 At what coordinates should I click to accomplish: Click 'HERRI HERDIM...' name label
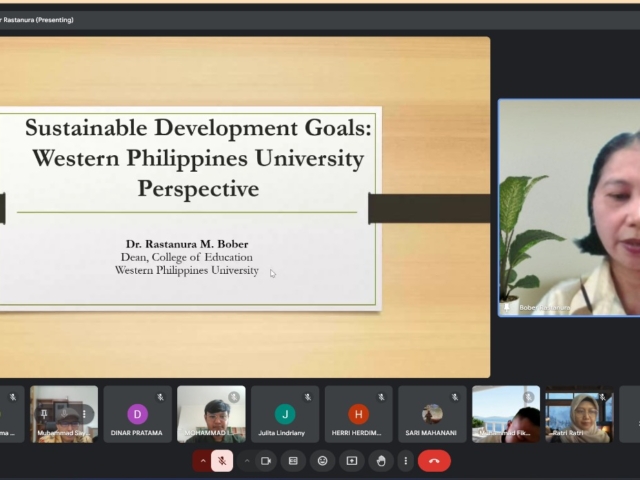tap(356, 433)
